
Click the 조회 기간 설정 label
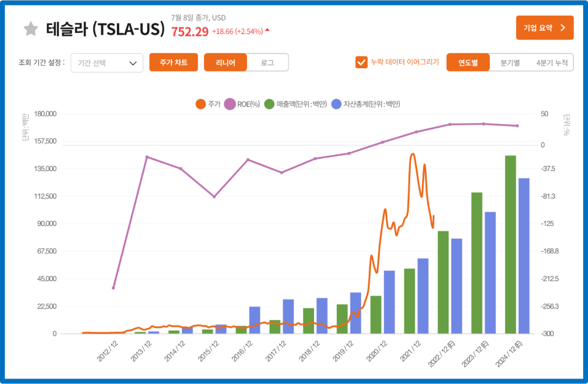(x=41, y=62)
